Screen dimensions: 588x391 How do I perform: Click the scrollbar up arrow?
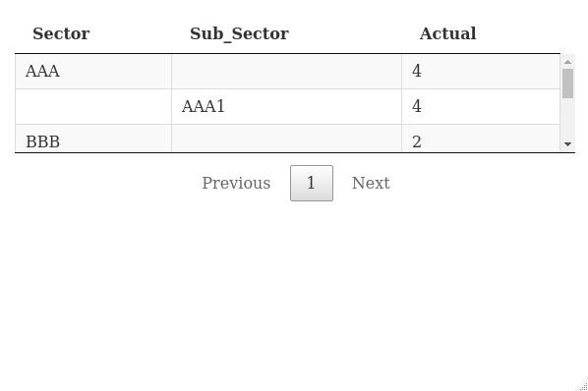point(567,62)
